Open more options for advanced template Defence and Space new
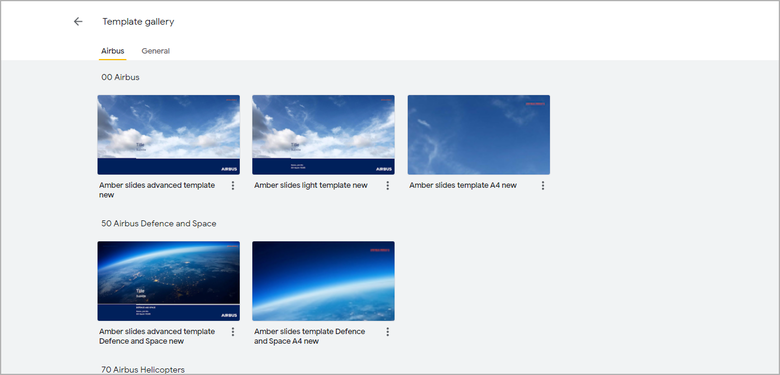 tap(233, 332)
